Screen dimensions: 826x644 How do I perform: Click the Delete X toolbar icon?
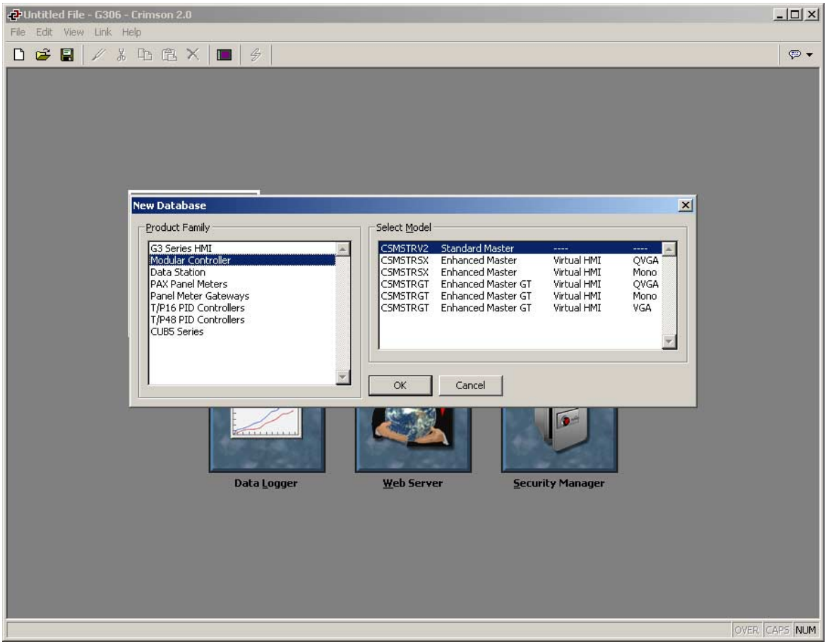193,55
